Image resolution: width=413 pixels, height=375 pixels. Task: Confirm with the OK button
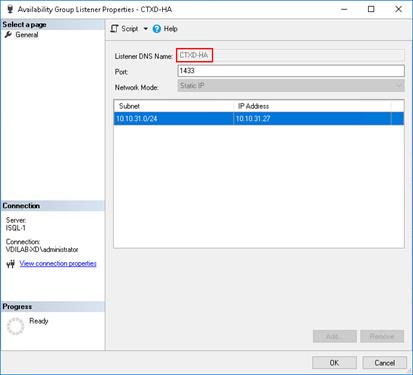point(334,363)
